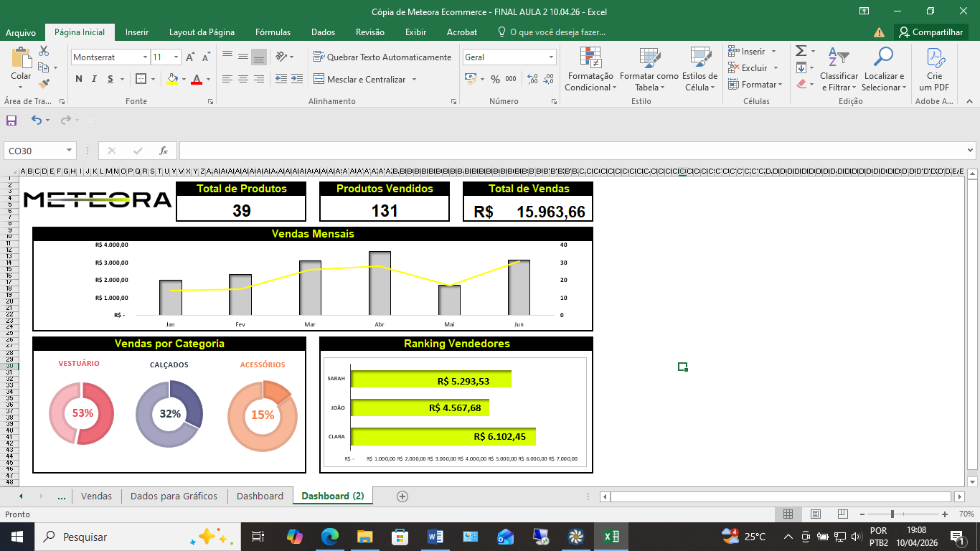Open Conditional Formatting (Formatação Condicional)
Viewport: 980px width, 551px height.
(x=590, y=70)
